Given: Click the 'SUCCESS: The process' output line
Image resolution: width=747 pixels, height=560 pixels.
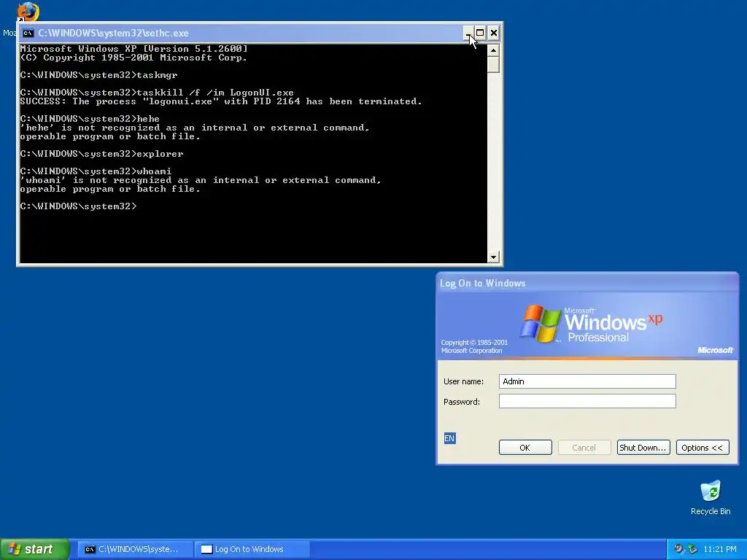Looking at the screenshot, I should (221, 101).
